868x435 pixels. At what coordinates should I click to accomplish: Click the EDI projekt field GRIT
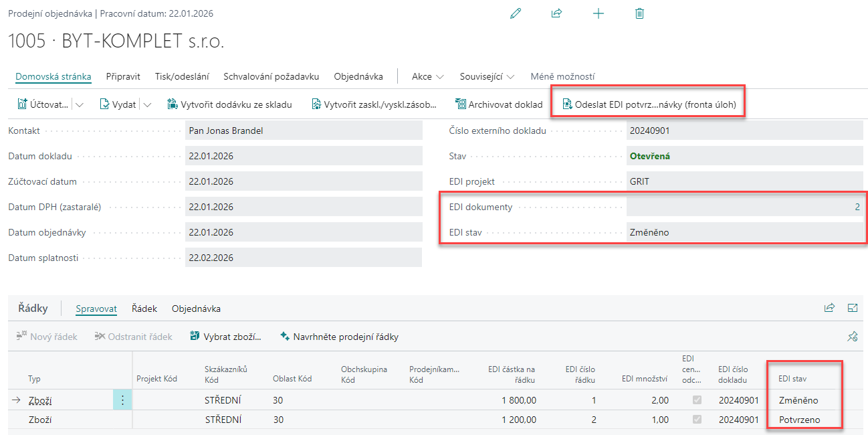tap(745, 181)
